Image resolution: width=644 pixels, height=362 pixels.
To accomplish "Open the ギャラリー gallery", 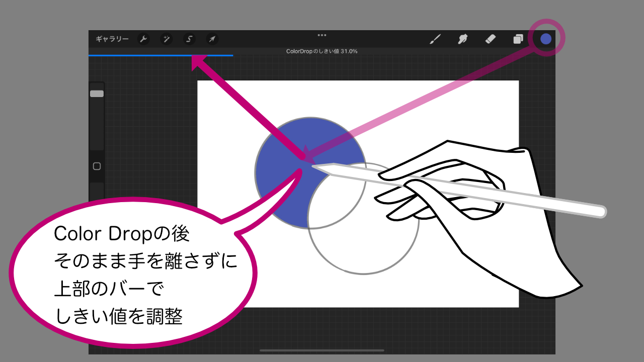I will tap(112, 39).
